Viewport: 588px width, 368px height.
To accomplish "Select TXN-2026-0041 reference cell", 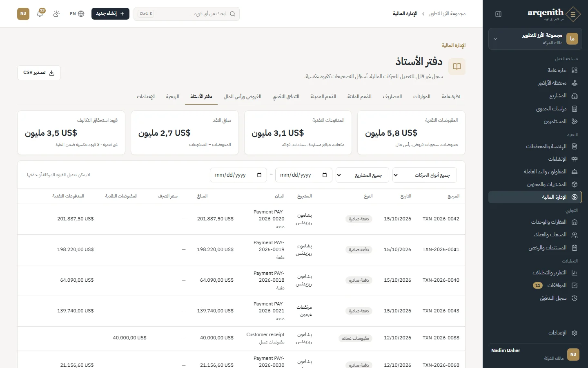I will (x=441, y=249).
